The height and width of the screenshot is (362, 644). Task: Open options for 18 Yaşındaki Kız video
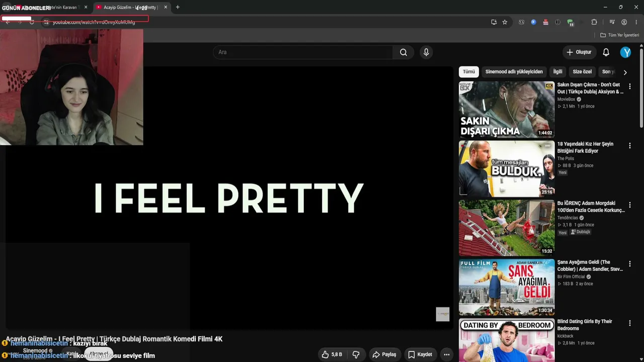click(629, 146)
